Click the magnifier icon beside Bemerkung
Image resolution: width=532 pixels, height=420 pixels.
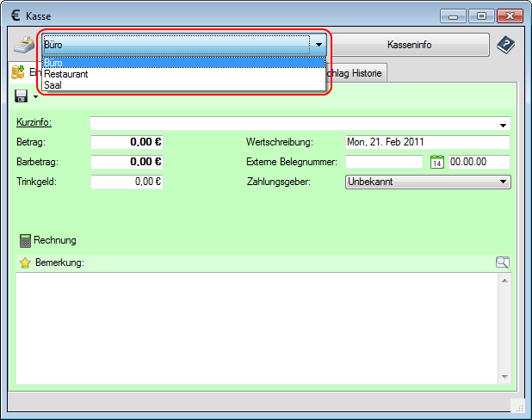(x=503, y=262)
